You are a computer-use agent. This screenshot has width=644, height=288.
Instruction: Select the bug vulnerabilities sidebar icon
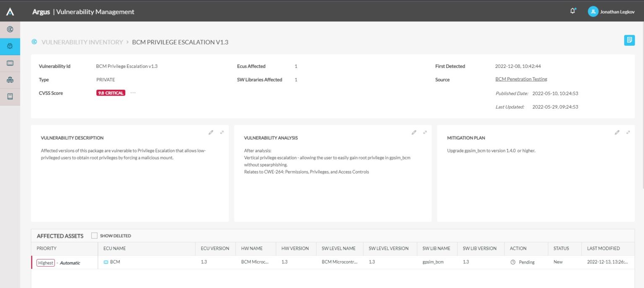coord(10,46)
